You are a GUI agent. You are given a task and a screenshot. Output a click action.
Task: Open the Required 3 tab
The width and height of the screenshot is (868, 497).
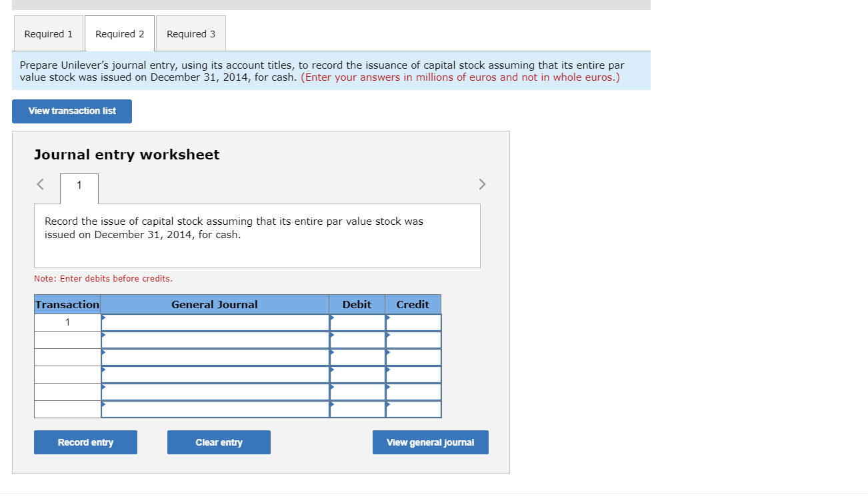pos(191,34)
